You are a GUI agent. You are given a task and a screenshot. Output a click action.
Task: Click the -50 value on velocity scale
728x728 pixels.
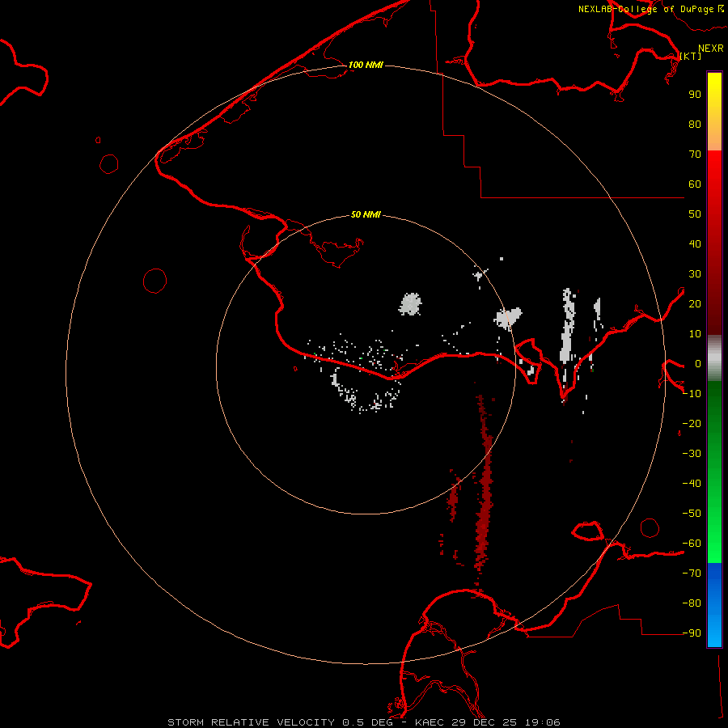click(692, 514)
